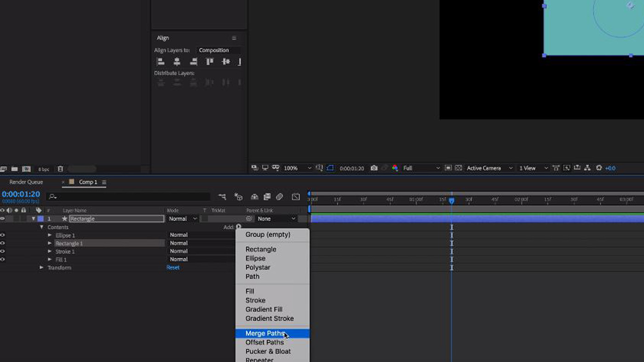The height and width of the screenshot is (362, 644).
Task: Enable motion blur for the composition
Action: pyautogui.click(x=280, y=197)
